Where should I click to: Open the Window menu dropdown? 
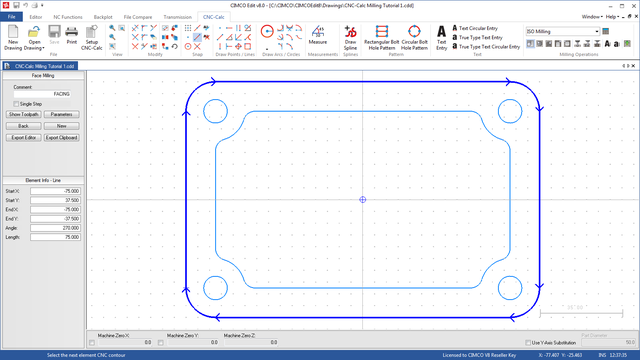[x=592, y=17]
